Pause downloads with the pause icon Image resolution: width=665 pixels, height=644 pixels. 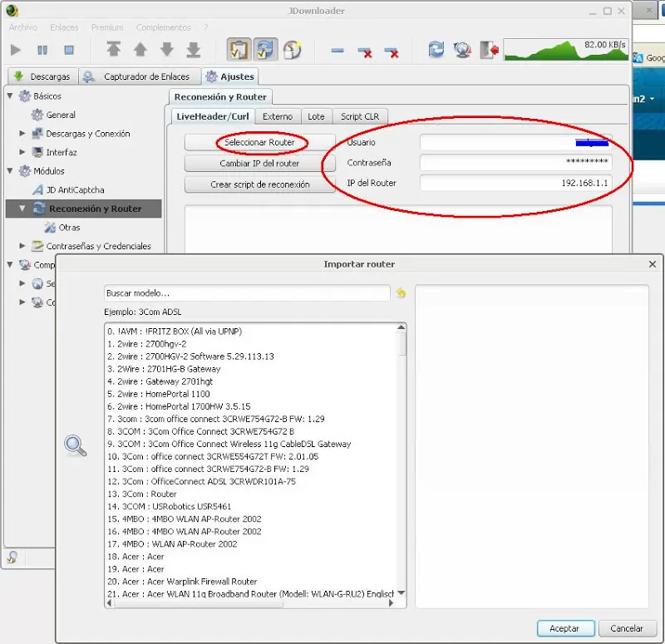(x=42, y=50)
